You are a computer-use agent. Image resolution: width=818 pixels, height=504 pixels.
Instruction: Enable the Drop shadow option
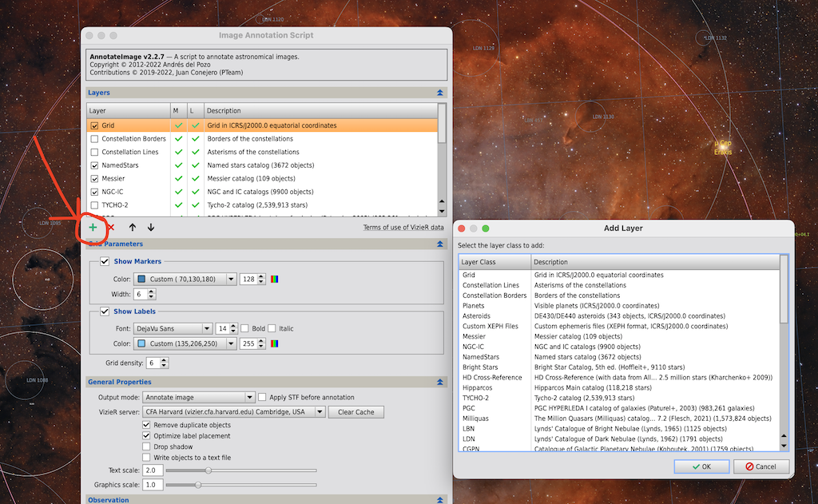[x=147, y=447]
